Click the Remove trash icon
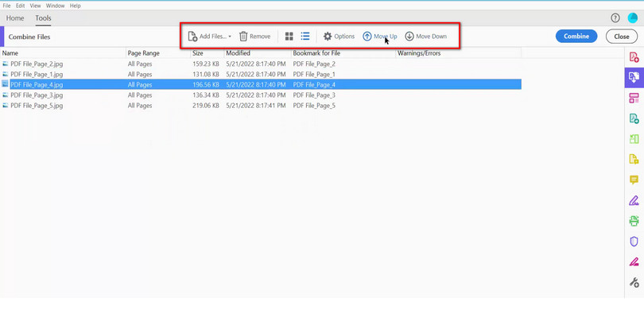 coord(243,37)
